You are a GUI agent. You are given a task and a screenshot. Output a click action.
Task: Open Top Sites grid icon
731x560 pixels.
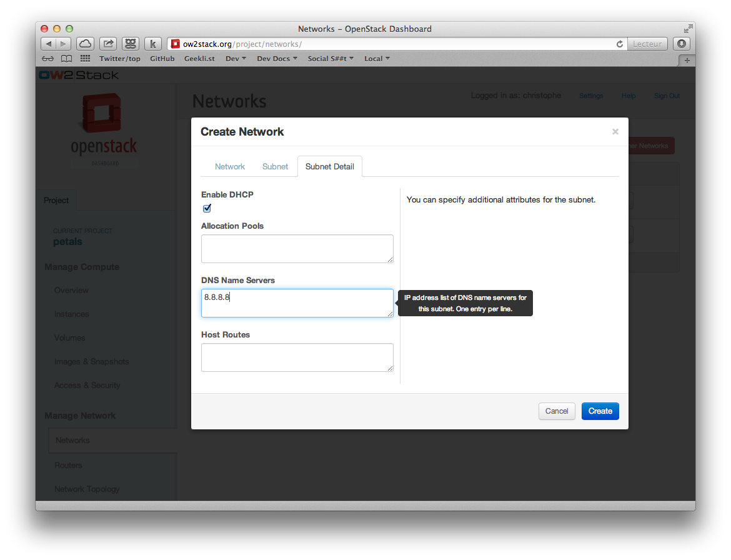(85, 58)
